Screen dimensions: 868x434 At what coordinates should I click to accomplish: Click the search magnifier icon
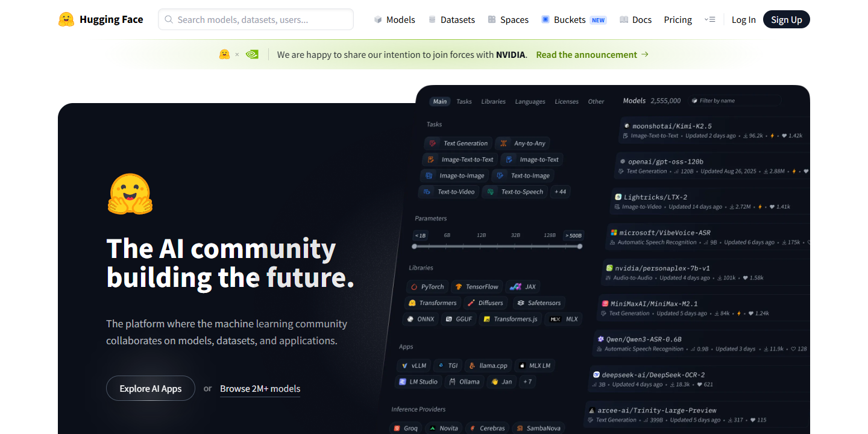(169, 19)
